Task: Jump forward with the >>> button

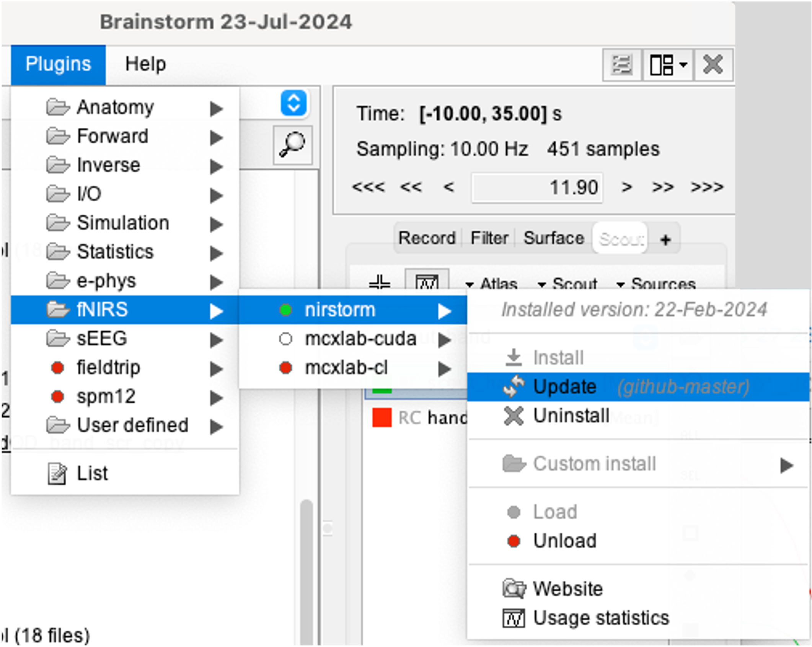Action: (x=706, y=187)
